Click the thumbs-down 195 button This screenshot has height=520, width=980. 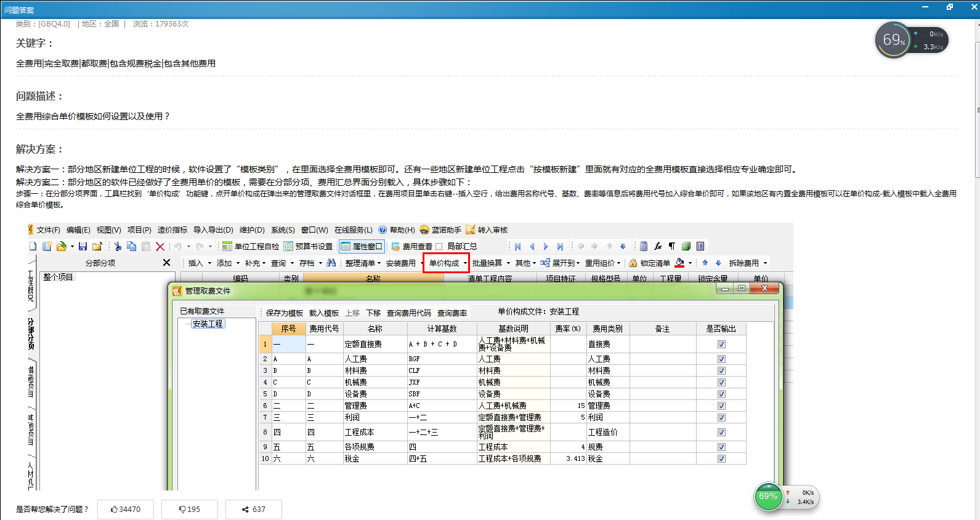[190, 510]
